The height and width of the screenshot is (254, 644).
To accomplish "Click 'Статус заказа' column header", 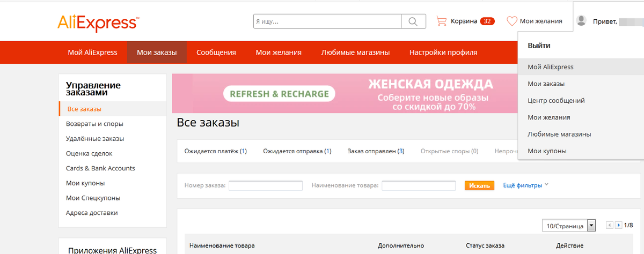I will pos(485,245).
